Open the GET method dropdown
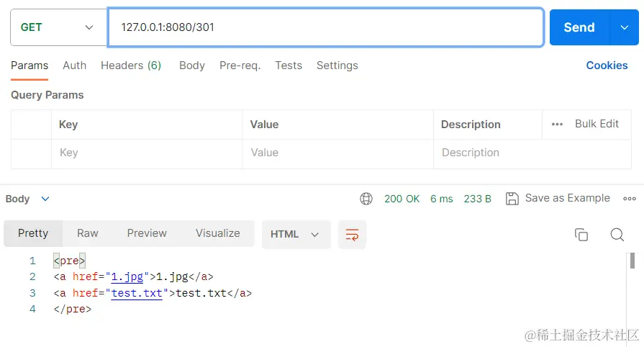Viewport: 644px width, 347px height. click(58, 27)
